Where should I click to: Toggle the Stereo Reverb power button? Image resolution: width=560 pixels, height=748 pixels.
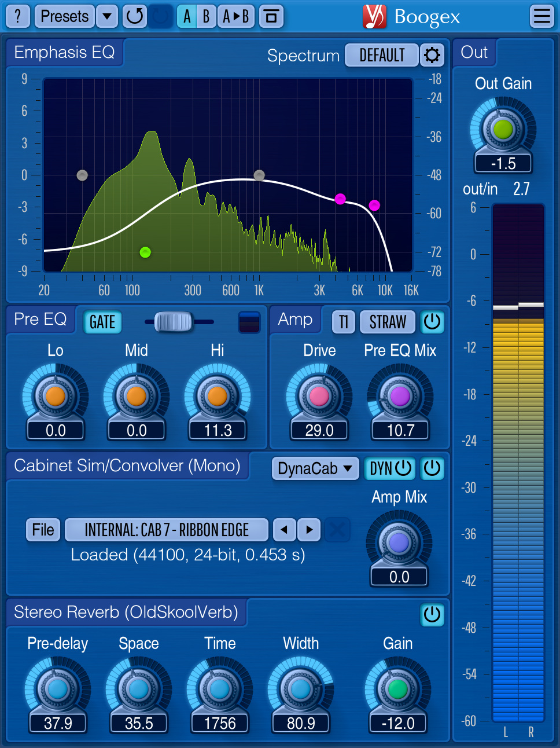click(x=432, y=614)
